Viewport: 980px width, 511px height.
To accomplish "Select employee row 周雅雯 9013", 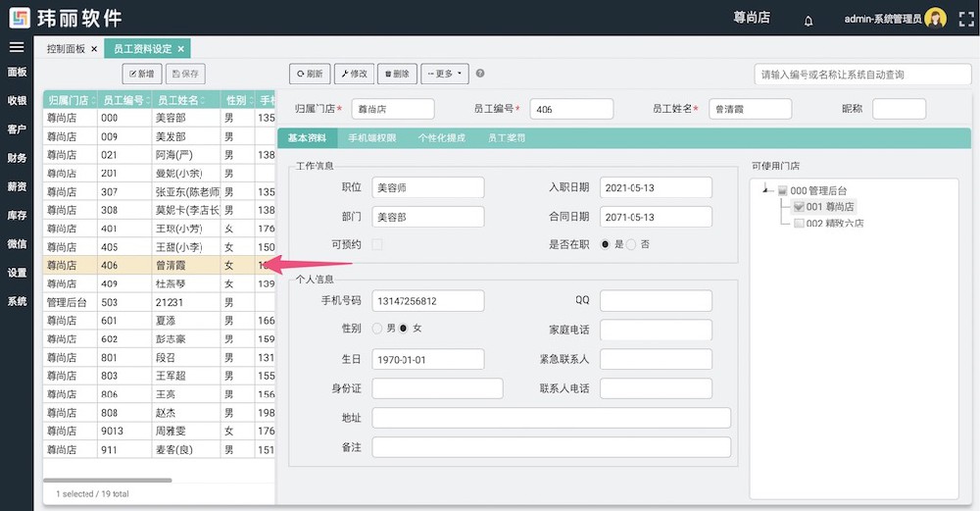I will pos(159,431).
